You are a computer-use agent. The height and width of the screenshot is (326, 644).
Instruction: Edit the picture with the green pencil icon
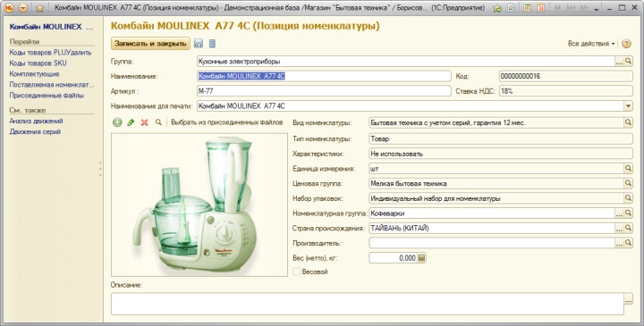(131, 122)
